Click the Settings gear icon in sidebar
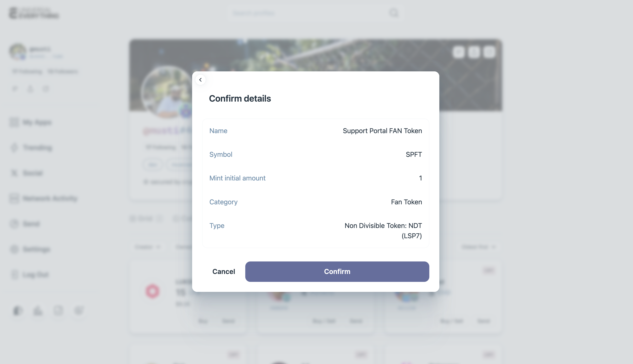This screenshot has width=633, height=364. click(x=14, y=249)
